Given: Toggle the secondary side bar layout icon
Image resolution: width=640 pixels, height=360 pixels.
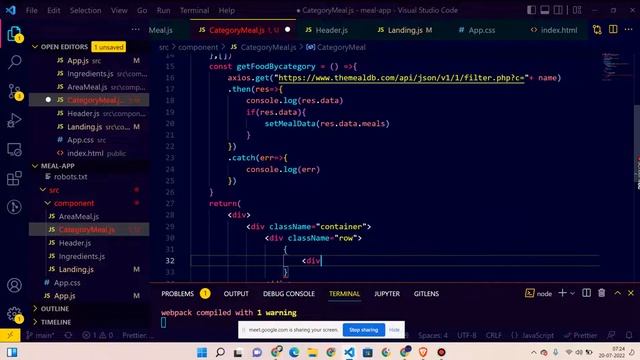Looking at the screenshot, I should tap(558, 10).
